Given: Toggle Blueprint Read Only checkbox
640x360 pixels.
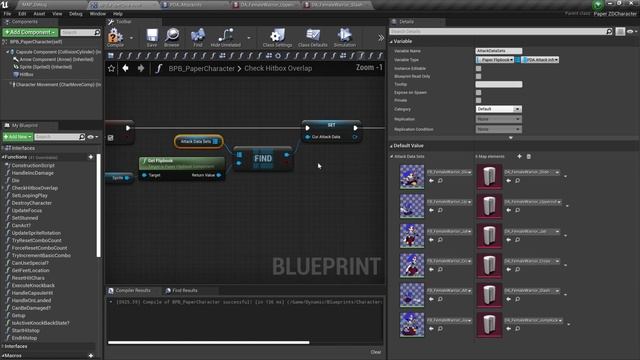Looking at the screenshot, I should 478,76.
